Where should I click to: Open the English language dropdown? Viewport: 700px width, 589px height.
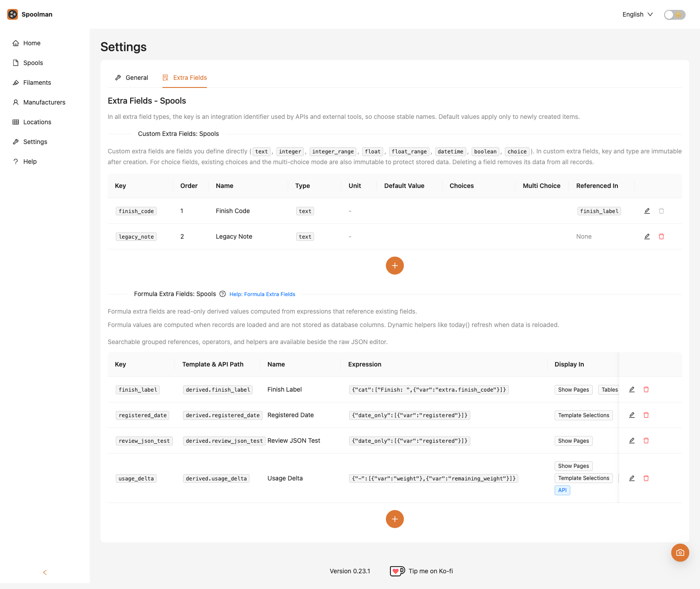click(638, 14)
